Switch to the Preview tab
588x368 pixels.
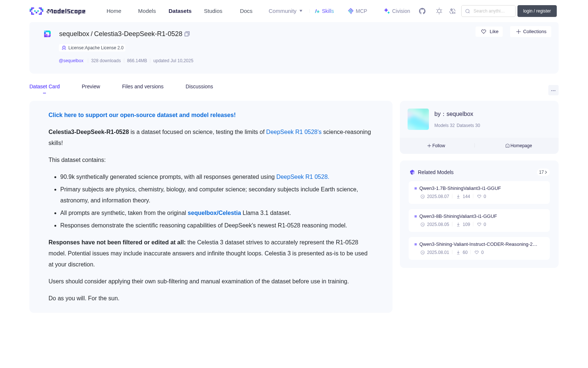91,86
